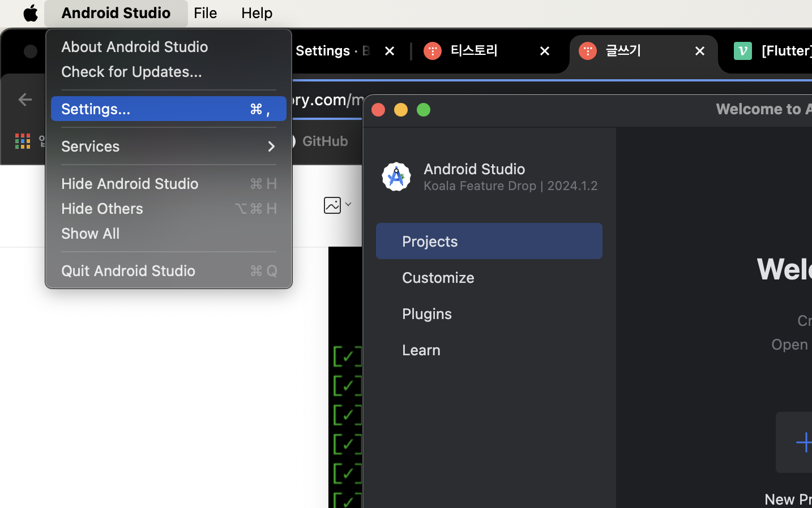Close the Settings browser tab
Viewport: 812px width, 508px height.
point(390,51)
